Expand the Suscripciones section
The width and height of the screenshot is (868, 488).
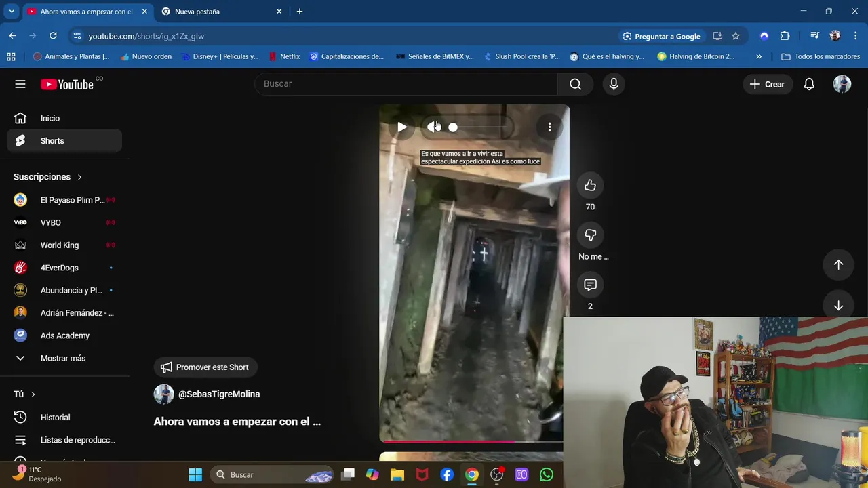(x=47, y=177)
